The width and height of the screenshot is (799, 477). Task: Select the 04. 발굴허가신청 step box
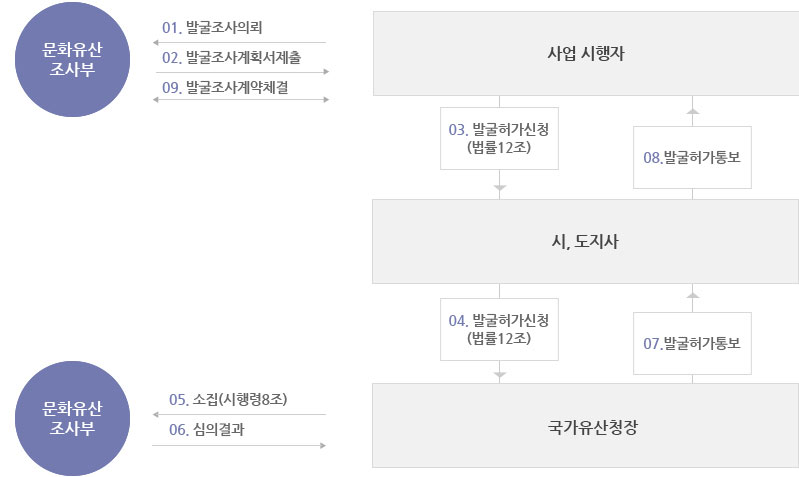pyautogui.click(x=499, y=329)
